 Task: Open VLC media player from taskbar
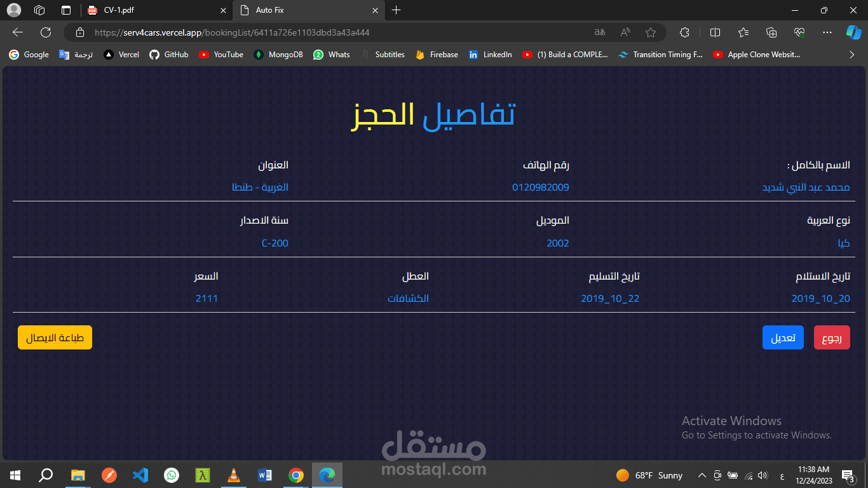coord(233,475)
